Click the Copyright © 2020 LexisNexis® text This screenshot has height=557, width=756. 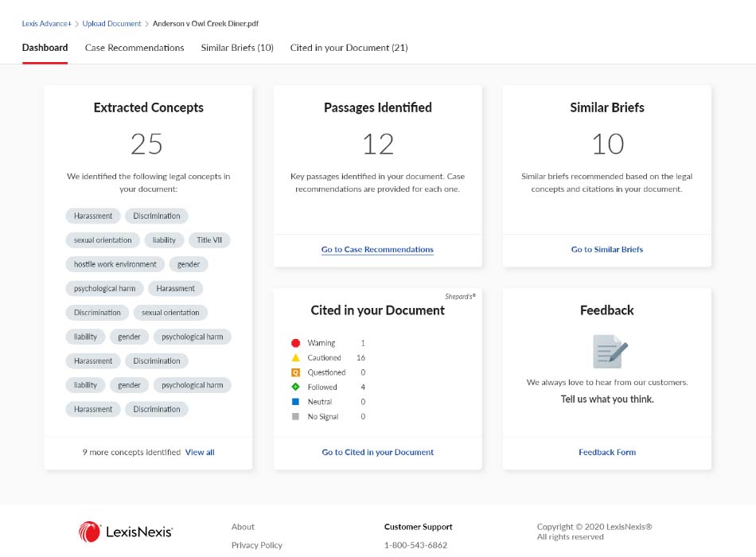coord(594,527)
